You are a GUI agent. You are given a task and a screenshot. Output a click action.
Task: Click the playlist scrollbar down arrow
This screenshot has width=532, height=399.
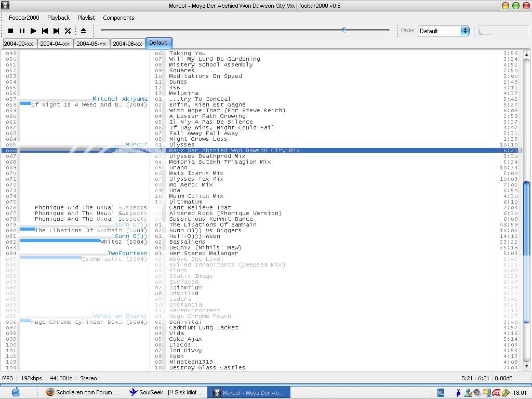point(526,366)
